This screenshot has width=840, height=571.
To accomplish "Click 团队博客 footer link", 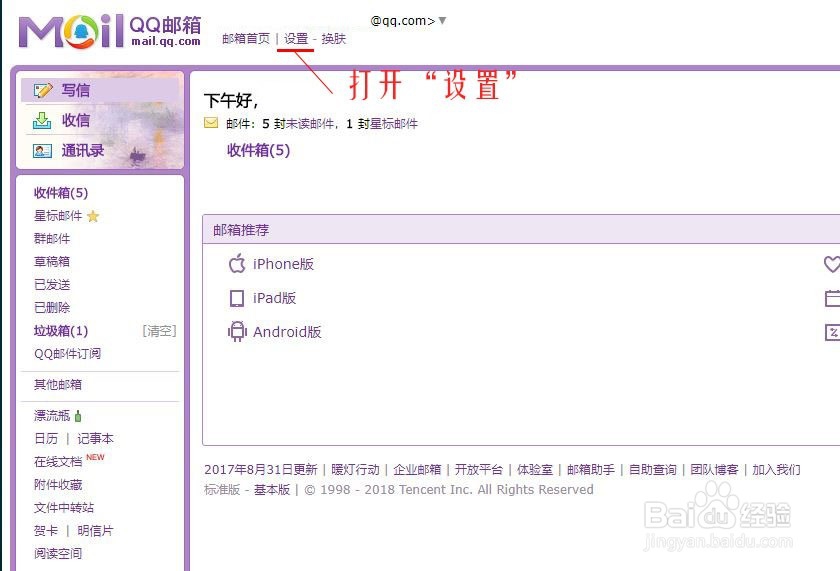I will (x=714, y=470).
